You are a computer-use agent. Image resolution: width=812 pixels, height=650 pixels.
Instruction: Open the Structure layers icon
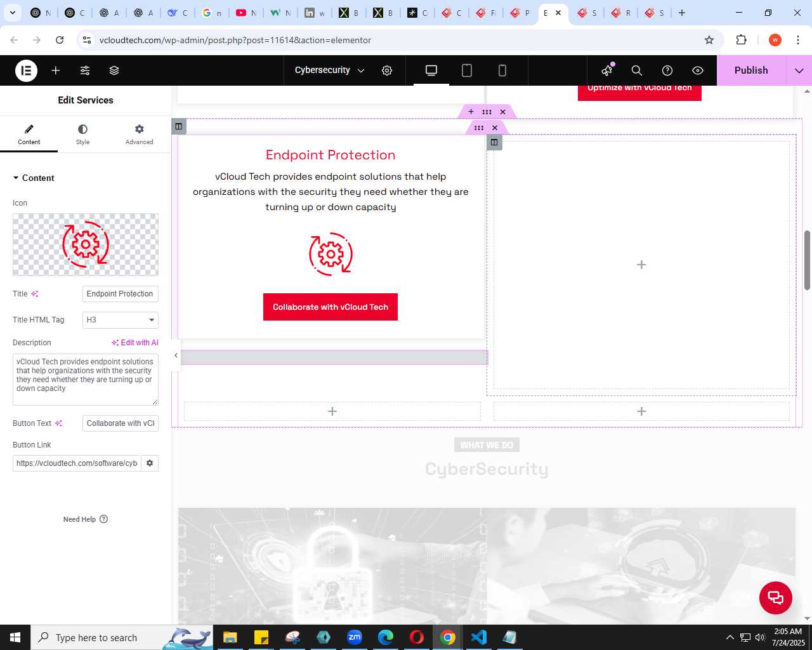tap(114, 70)
